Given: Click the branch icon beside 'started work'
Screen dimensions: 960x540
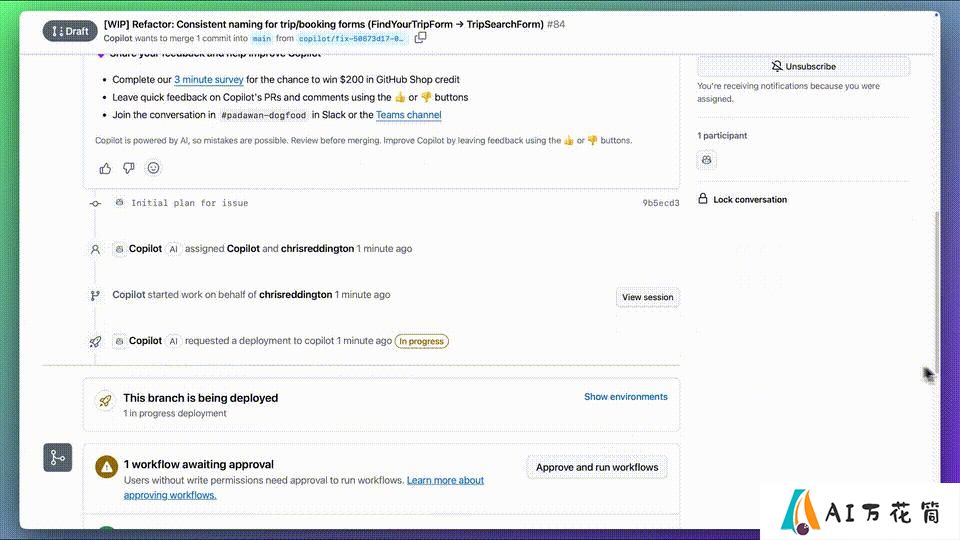Looking at the screenshot, I should (x=96, y=296).
